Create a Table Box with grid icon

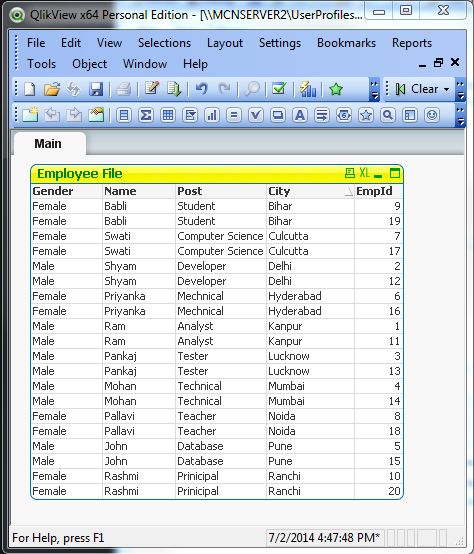coord(168,115)
